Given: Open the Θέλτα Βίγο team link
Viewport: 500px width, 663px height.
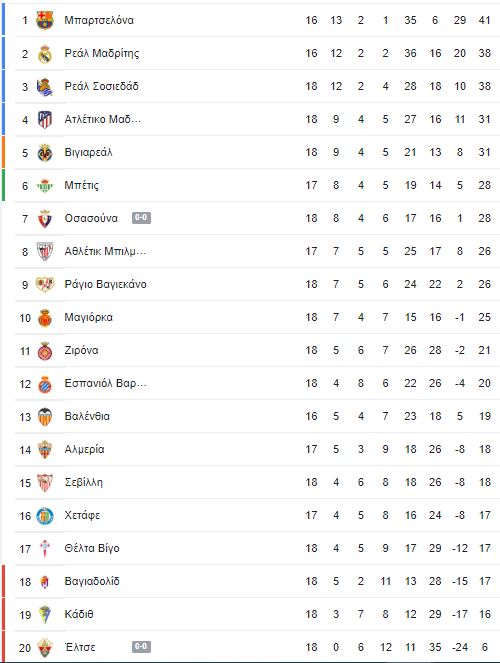Looking at the screenshot, I should (92, 548).
